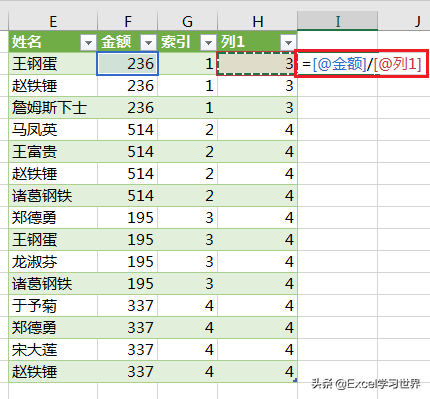
Task: Click the 金额 header cell
Action: coord(127,42)
